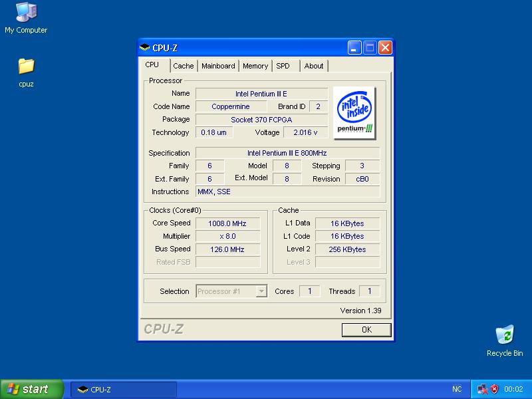Click the Brand ID value 2
Image resolution: width=532 pixels, height=399 pixels.
[x=319, y=106]
